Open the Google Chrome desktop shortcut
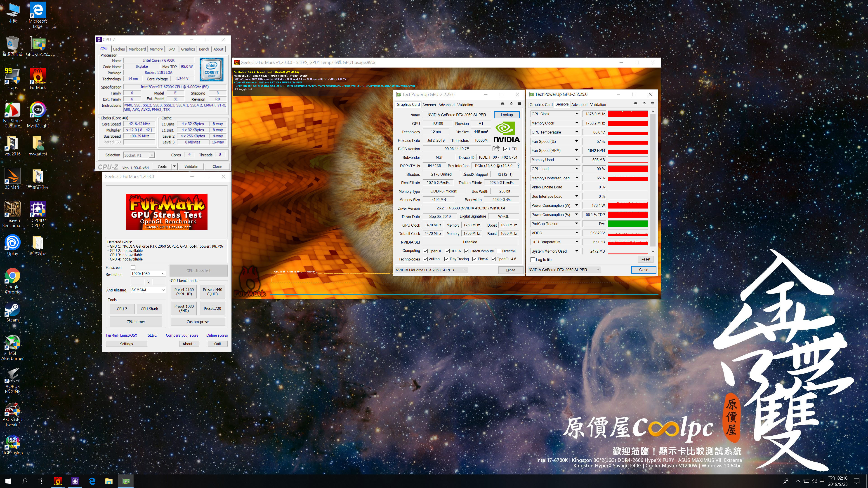This screenshot has width=868, height=488. tap(12, 281)
